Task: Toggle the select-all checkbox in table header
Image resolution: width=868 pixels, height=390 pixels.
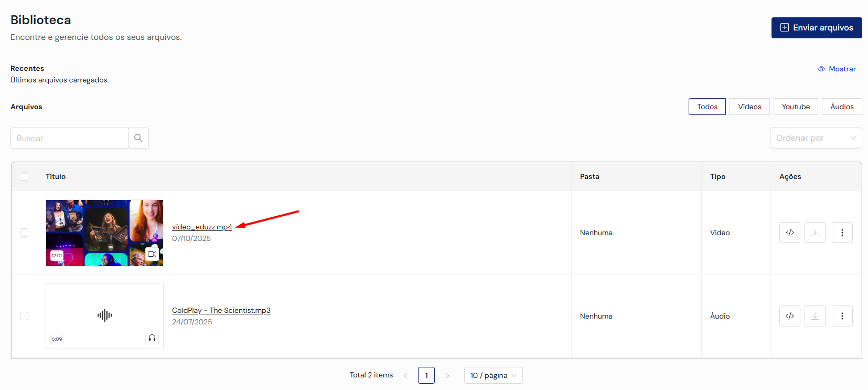Action: pyautogui.click(x=24, y=176)
